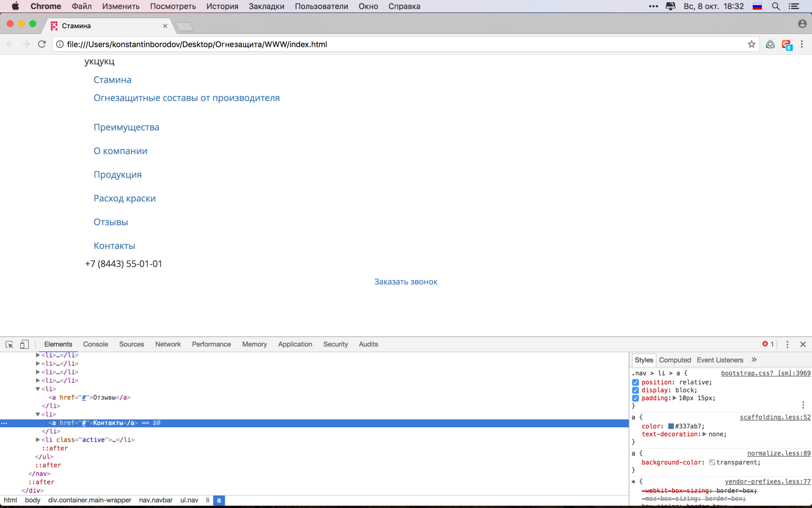The height and width of the screenshot is (508, 812).
Task: Click the red error count indicator
Action: [x=768, y=344]
